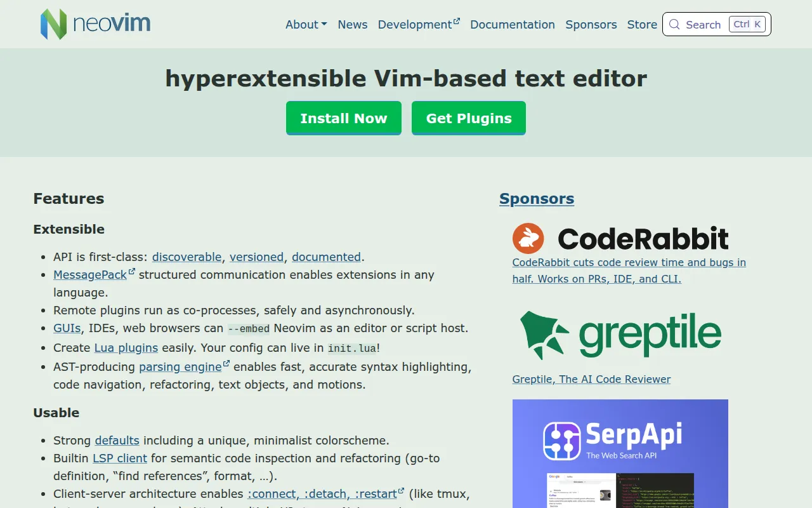This screenshot has height=508, width=812.
Task: Focus the Search field
Action: (x=717, y=25)
